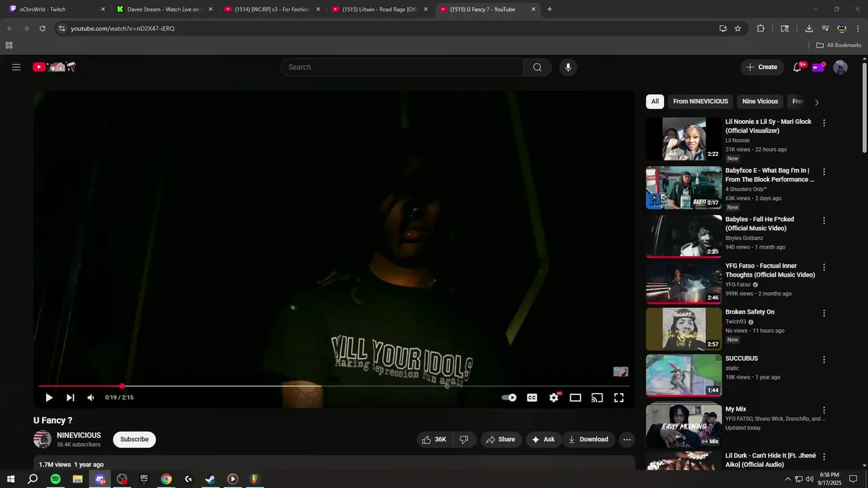868x488 pixels.
Task: Open the YouTube hamburger guide menu
Action: (x=16, y=67)
